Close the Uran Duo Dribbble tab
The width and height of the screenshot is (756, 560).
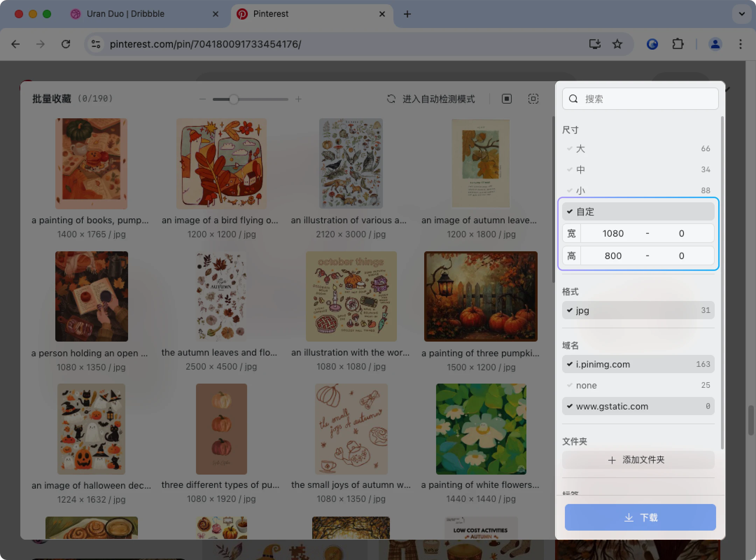coord(216,14)
